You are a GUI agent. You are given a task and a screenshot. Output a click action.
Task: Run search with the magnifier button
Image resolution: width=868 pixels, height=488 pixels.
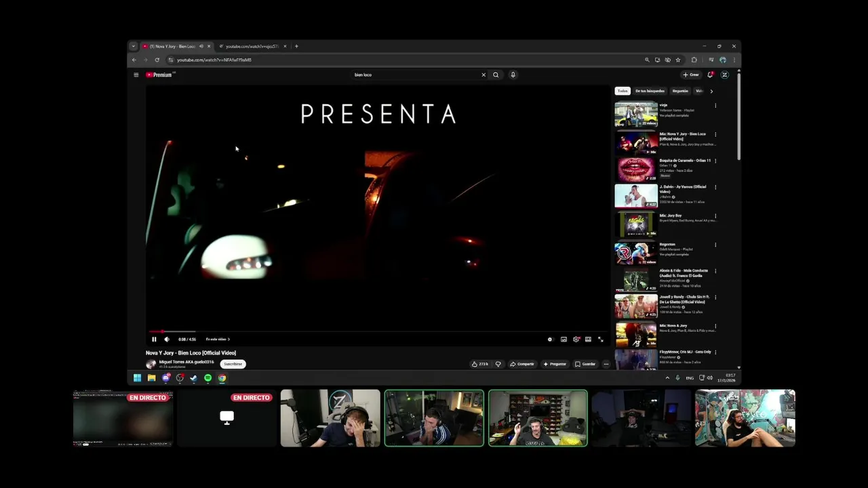pos(496,75)
